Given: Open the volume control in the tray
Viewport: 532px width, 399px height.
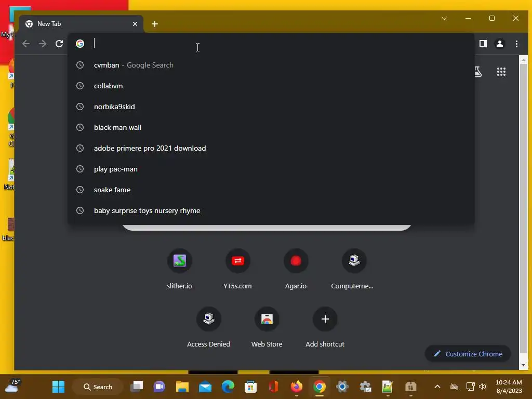Looking at the screenshot, I should point(483,387).
